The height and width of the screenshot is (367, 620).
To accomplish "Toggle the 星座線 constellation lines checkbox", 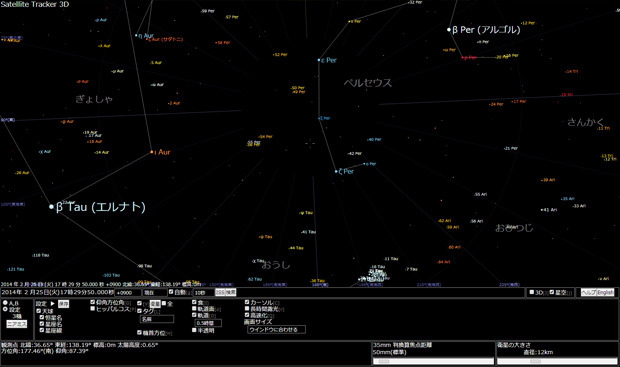I will [42, 330].
